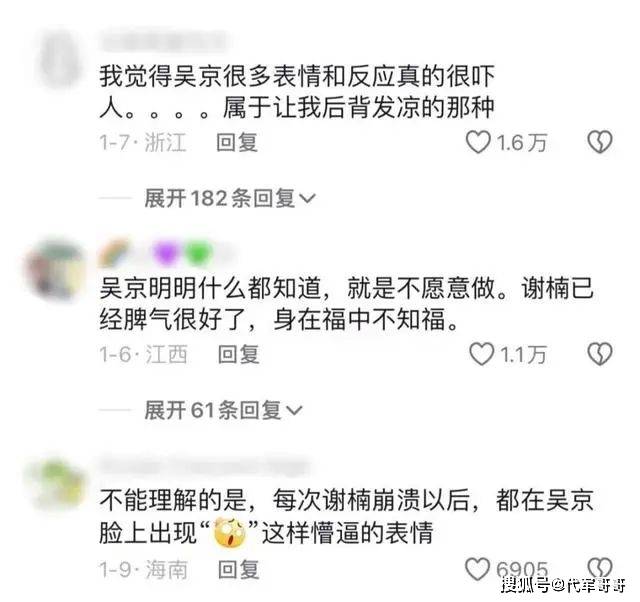Open third commenter's blurred username
This screenshot has width=640, height=602.
click(204, 466)
